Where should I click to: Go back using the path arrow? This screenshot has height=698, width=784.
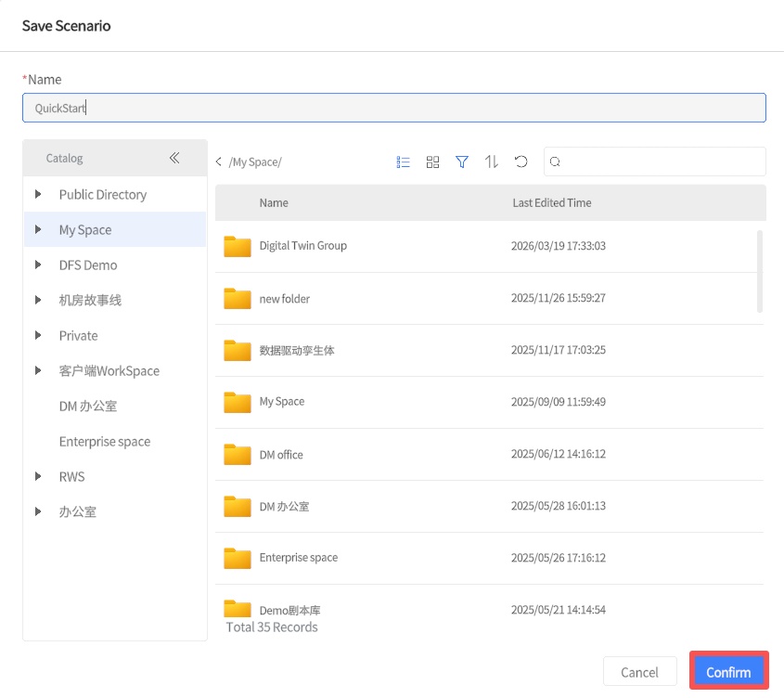pos(219,162)
